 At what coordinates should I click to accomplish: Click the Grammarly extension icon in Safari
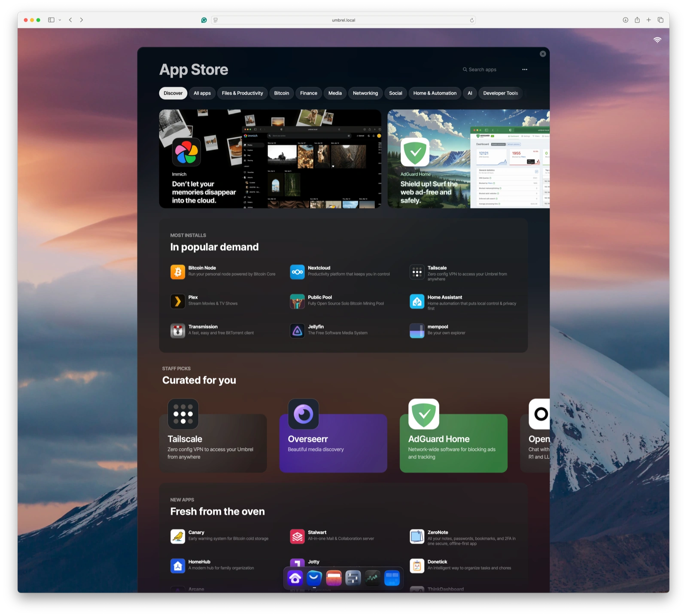click(204, 20)
